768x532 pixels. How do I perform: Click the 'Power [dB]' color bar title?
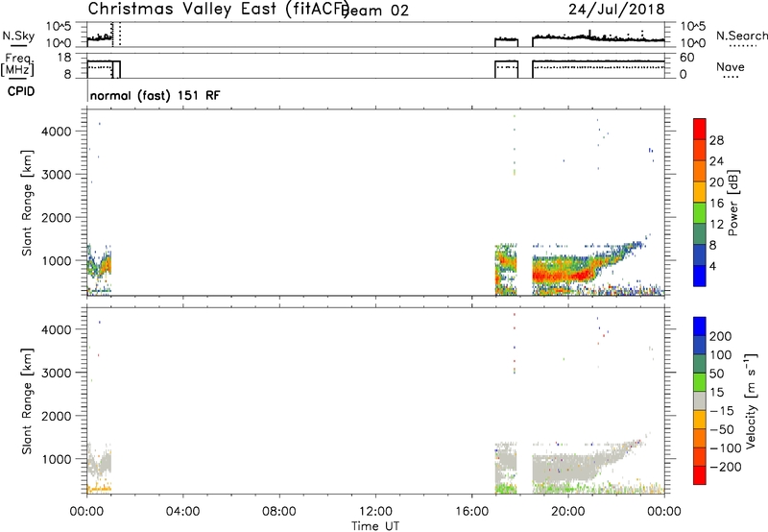(733, 203)
